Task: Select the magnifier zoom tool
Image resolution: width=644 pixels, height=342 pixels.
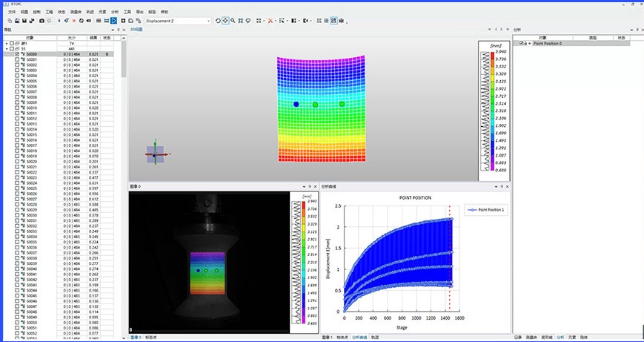Action: (233, 21)
